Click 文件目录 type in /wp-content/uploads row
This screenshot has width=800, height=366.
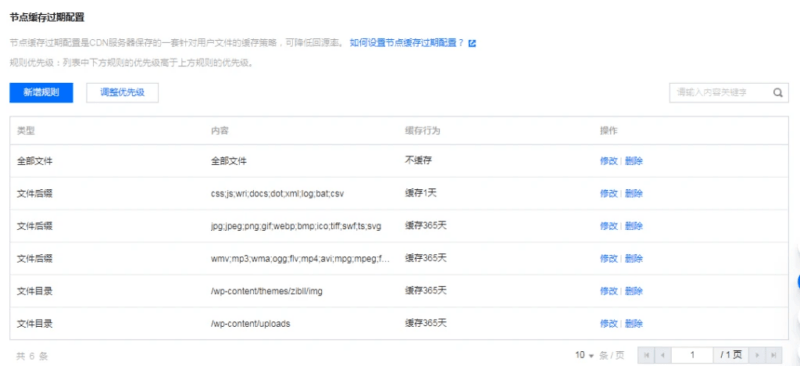coord(35,324)
